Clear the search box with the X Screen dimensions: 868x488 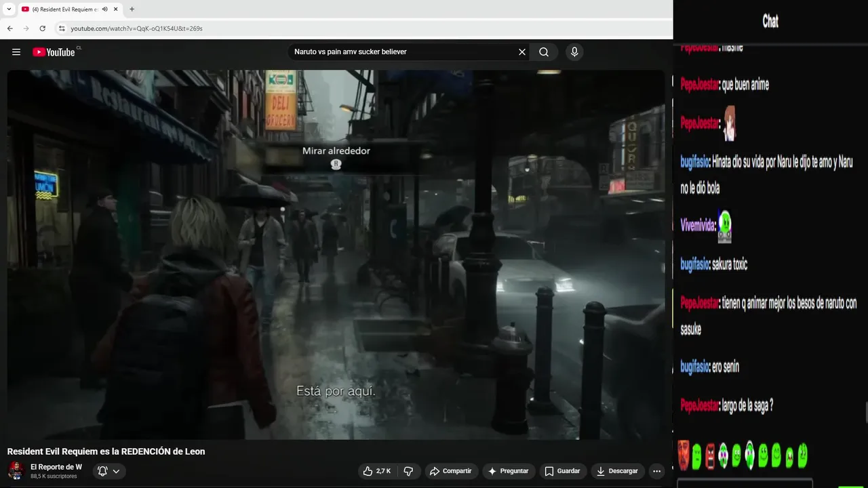[x=522, y=52]
